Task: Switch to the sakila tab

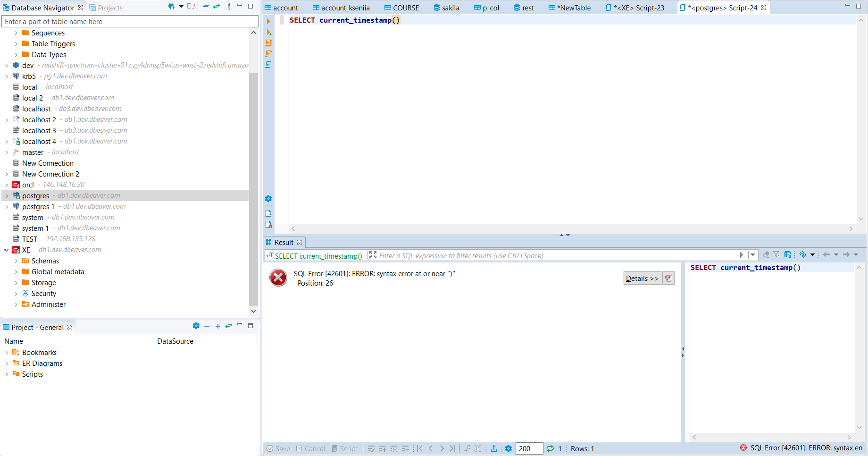Action: (446, 8)
